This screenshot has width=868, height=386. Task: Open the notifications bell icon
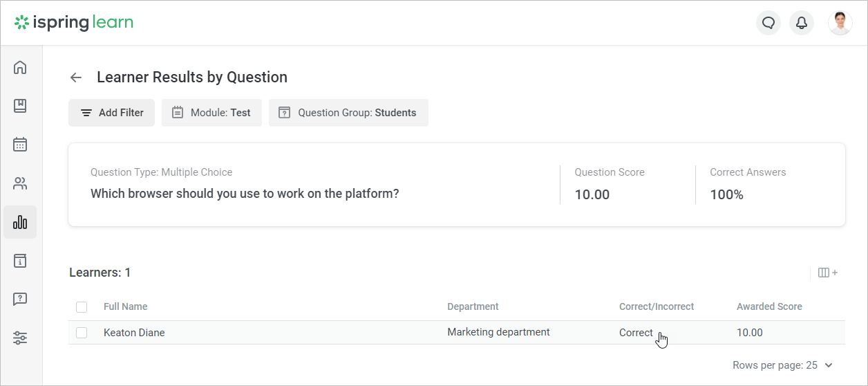pos(802,23)
